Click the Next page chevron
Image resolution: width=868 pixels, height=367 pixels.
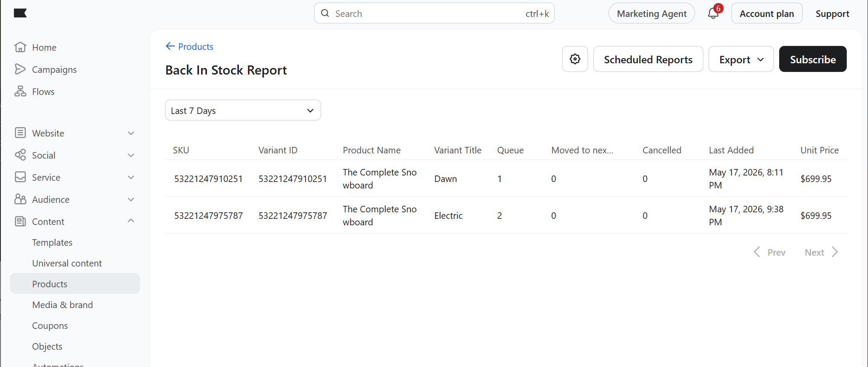pyautogui.click(x=835, y=252)
